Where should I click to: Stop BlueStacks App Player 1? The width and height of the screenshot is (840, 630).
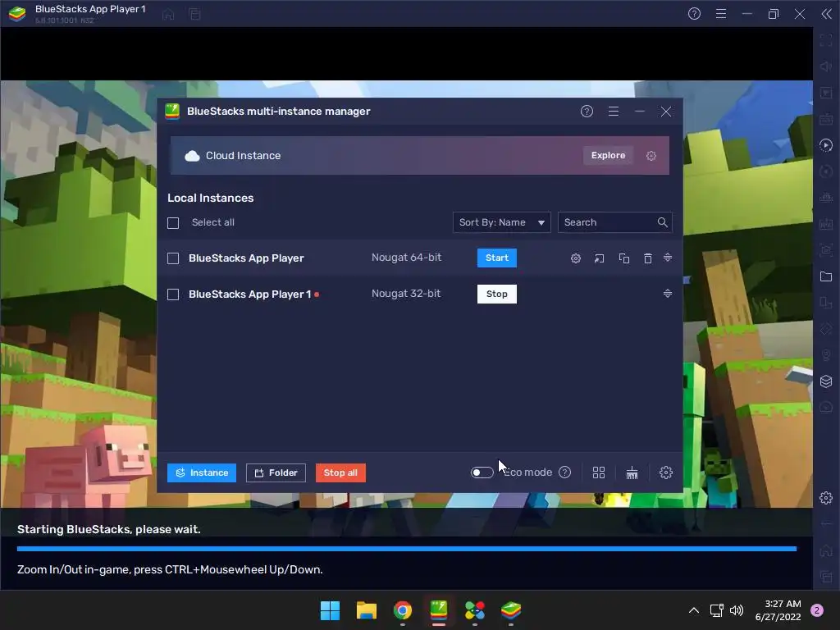[x=496, y=294]
